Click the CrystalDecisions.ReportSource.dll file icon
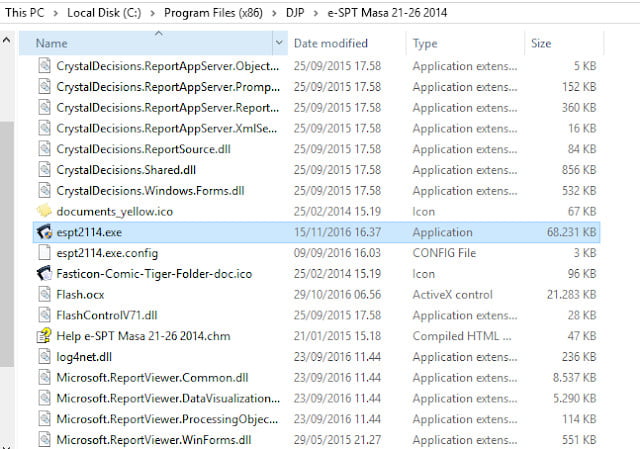 click(44, 149)
